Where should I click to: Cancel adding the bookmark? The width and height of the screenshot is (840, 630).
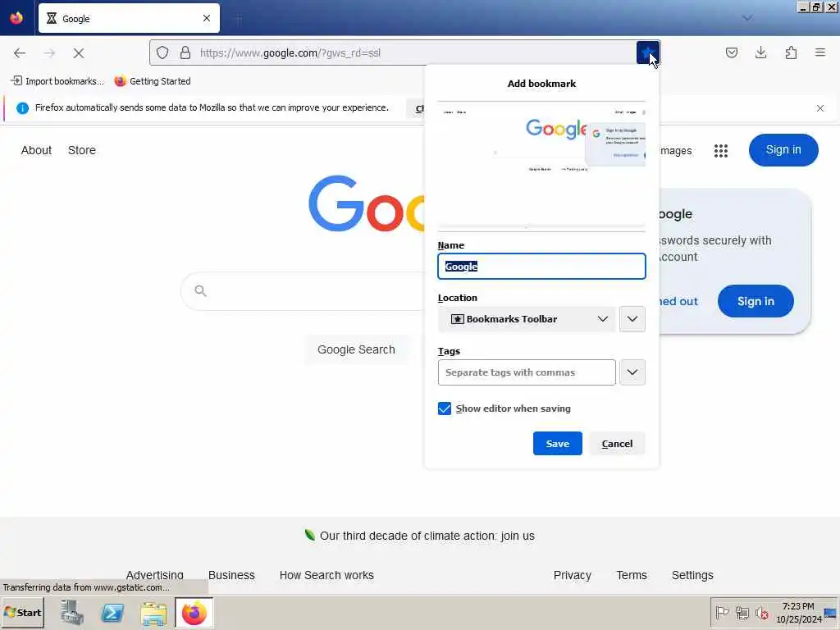coord(617,444)
